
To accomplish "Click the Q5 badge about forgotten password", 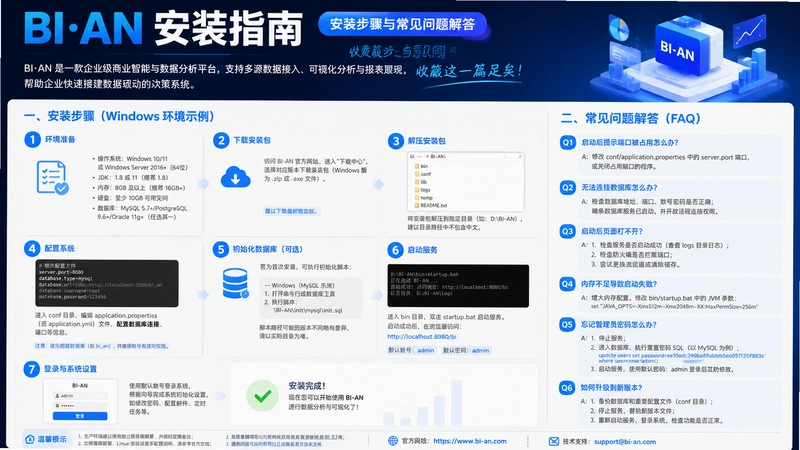I will 567,324.
